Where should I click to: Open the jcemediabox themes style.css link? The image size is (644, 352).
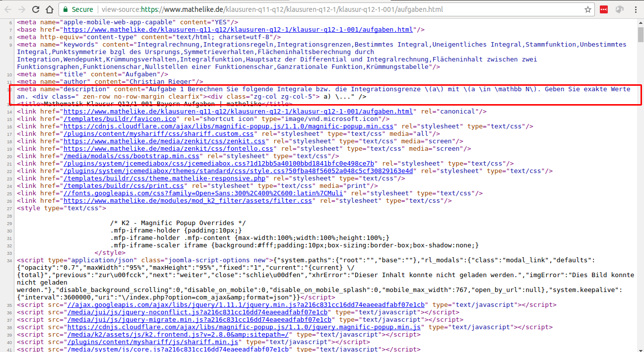pyautogui.click(x=238, y=171)
